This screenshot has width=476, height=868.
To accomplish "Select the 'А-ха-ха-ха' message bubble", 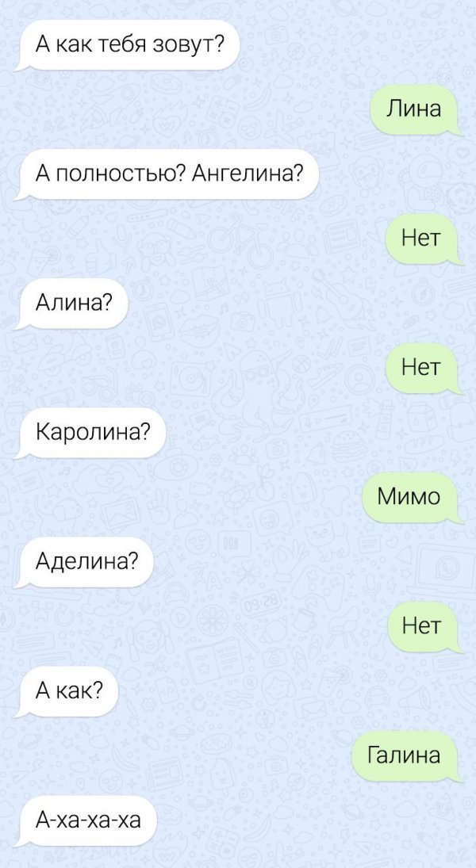I will [87, 820].
